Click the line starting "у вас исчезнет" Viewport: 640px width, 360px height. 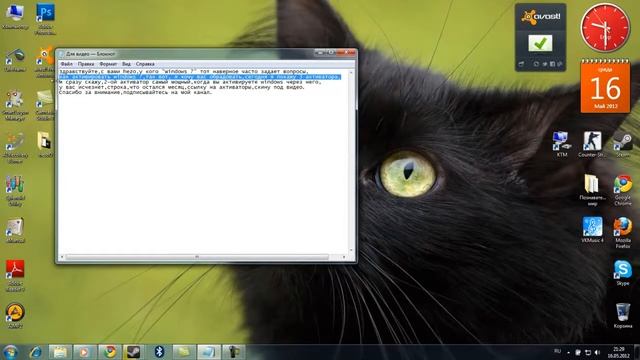coord(182,87)
